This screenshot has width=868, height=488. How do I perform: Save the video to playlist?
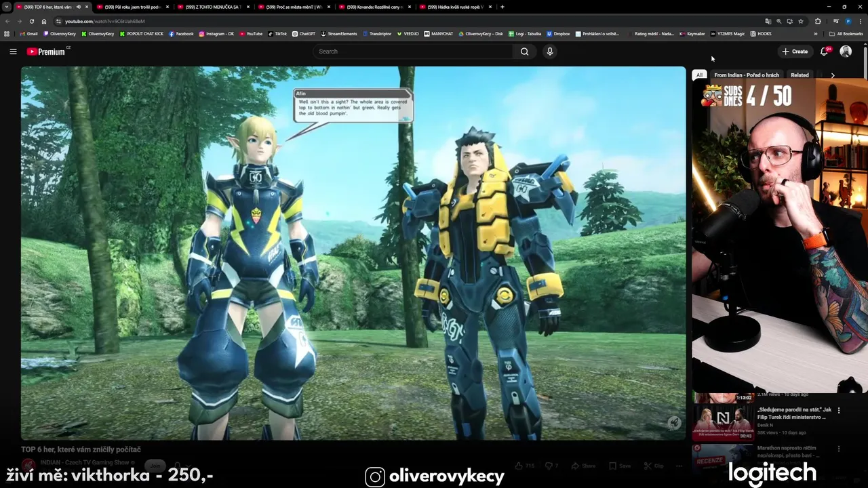pos(620,466)
